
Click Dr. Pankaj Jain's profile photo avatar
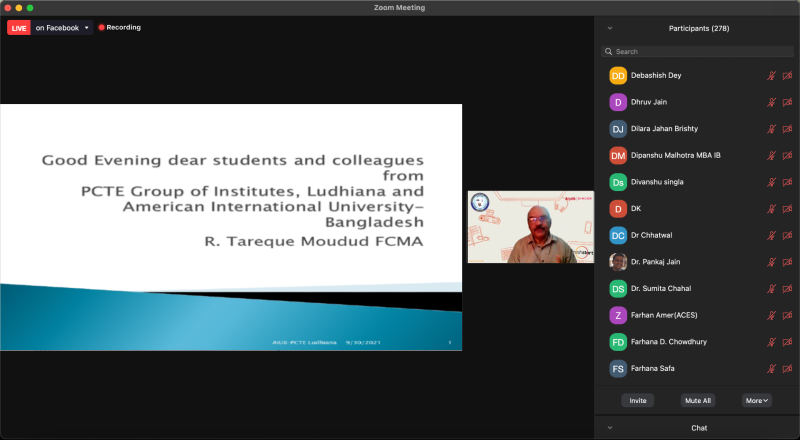(618, 262)
